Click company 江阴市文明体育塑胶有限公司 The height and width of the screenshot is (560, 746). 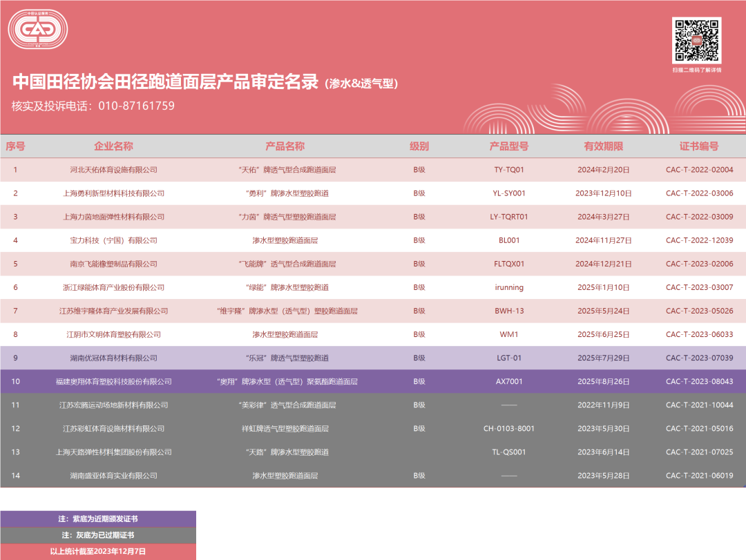[113, 334]
